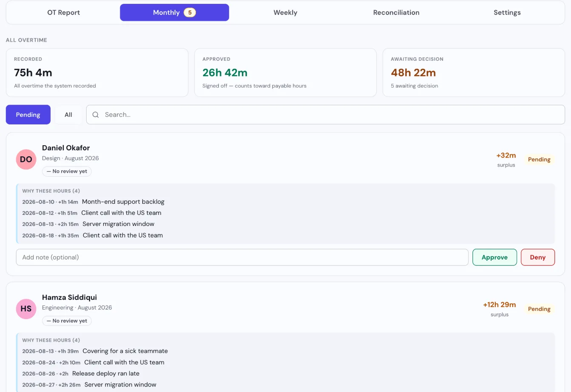Viewport: 571px width, 392px height.
Task: Show All overtime entries filter
Action: (x=68, y=115)
